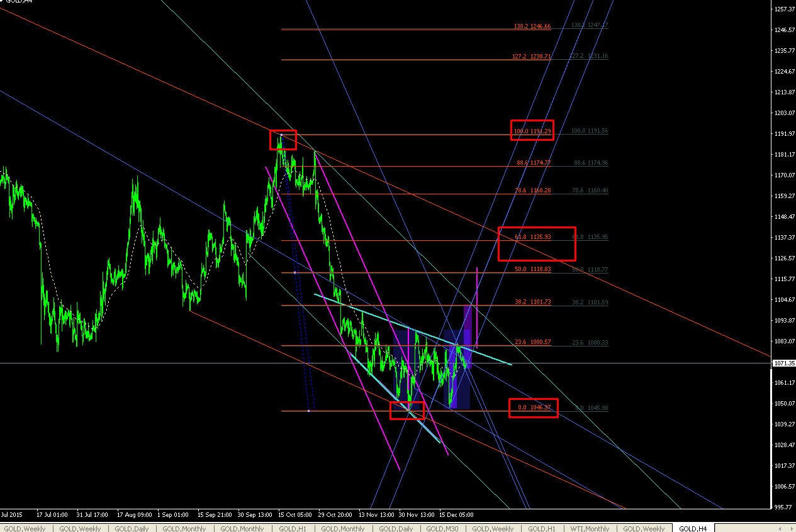The width and height of the screenshot is (796, 532).
Task: Click price scale value 1061.17
Action: tap(784, 382)
